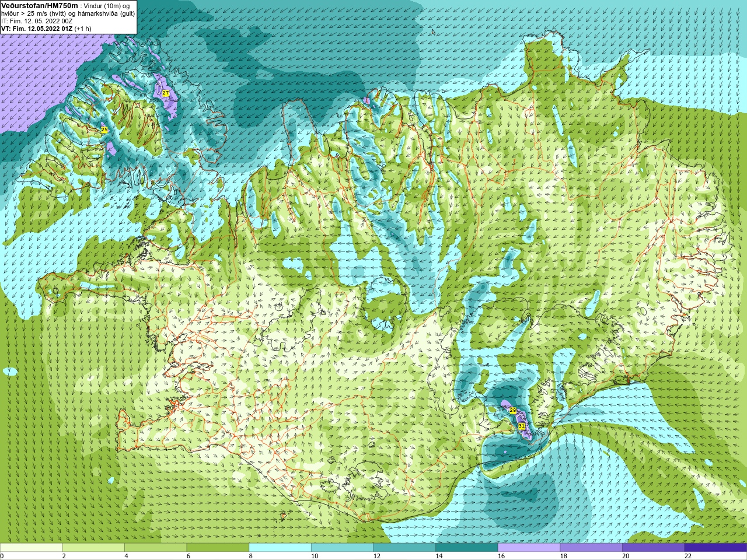Click legend scale number 8

pyautogui.click(x=251, y=556)
